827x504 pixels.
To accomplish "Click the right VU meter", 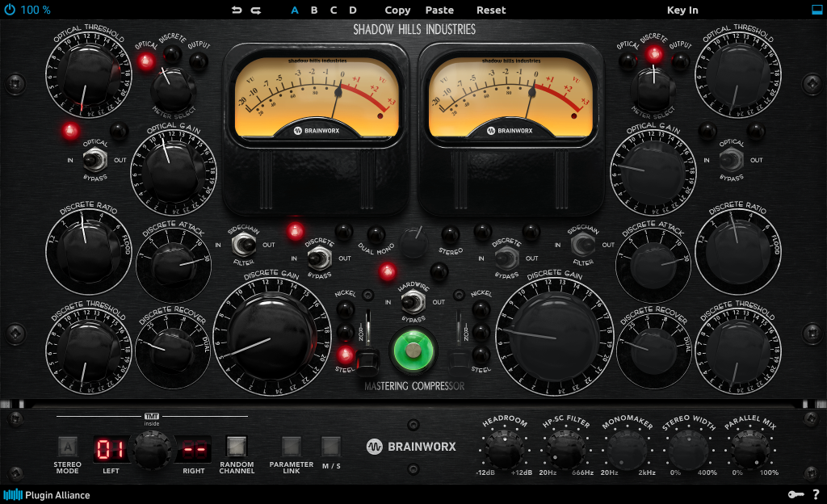I will (510, 98).
